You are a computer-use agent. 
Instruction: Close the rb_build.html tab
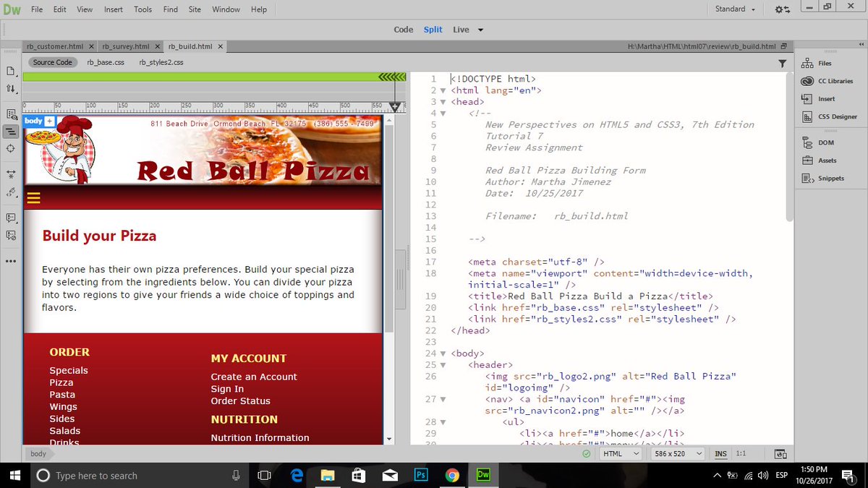coord(221,46)
